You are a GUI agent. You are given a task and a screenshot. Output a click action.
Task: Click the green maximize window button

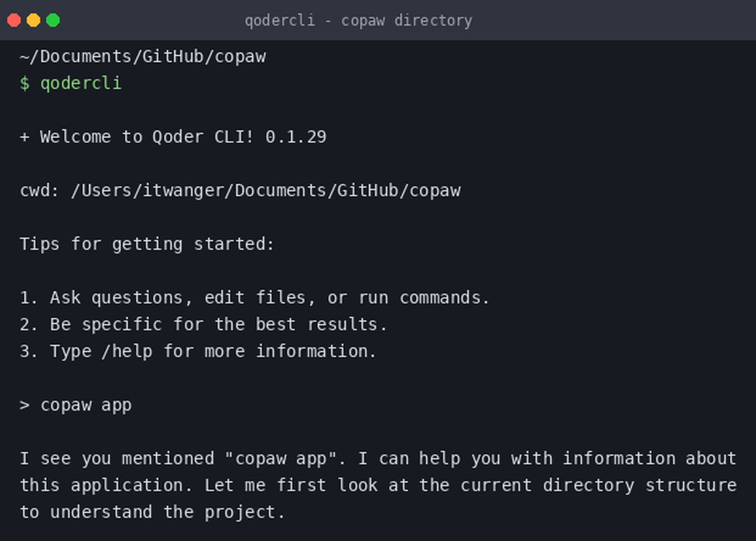click(x=53, y=20)
